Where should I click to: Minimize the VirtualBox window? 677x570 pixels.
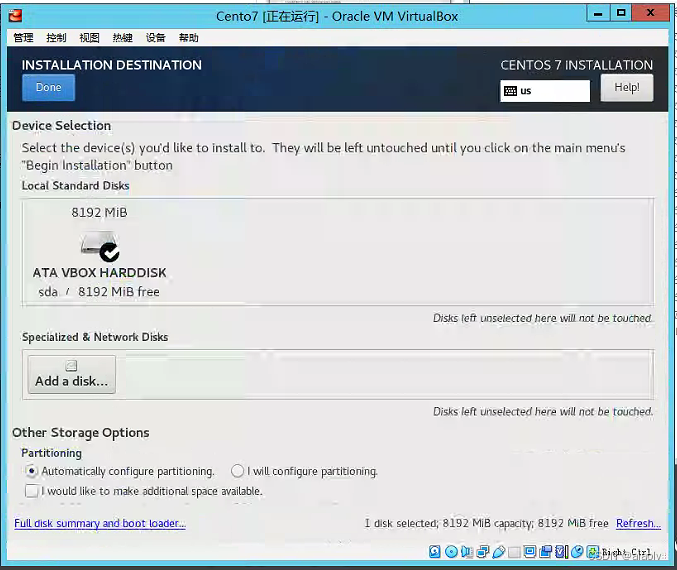point(598,13)
